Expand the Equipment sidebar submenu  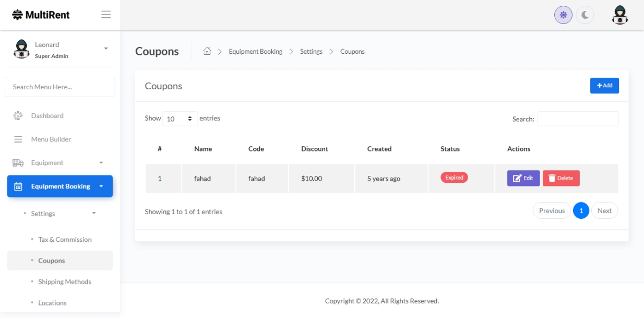pyautogui.click(x=101, y=163)
